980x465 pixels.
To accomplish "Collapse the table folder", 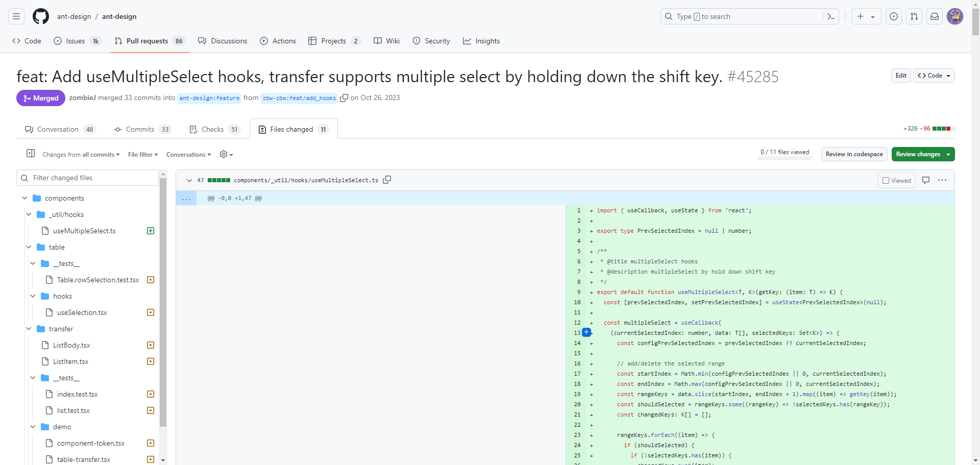I will 29,247.
